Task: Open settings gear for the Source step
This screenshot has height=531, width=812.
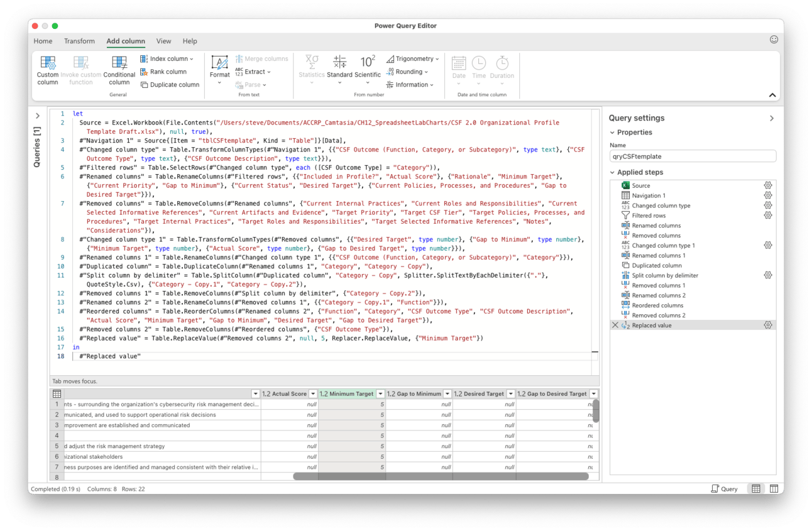Action: point(767,185)
